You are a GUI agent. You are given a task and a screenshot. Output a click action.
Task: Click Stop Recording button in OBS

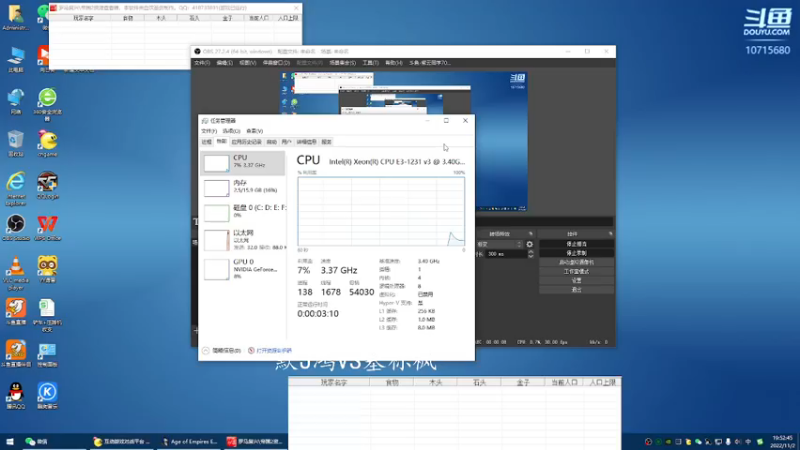click(x=577, y=253)
